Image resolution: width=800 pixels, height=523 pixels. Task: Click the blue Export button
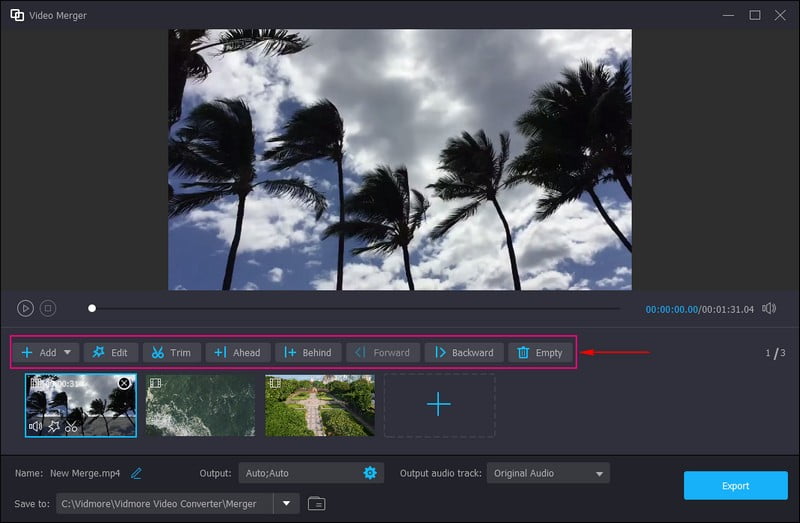[735, 486]
